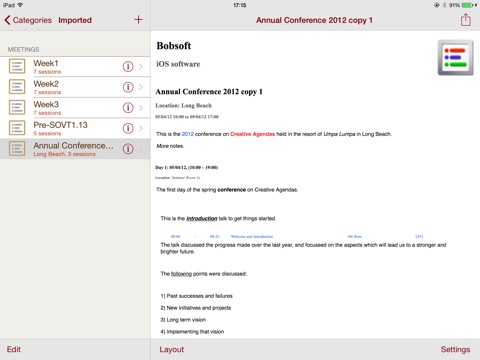Image resolution: width=480 pixels, height=360 pixels.
Task: Select the Week3 meeting title
Action: coord(46,104)
